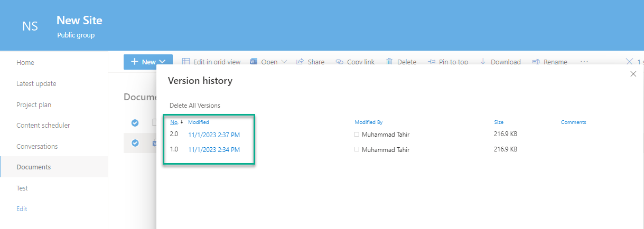Click Muhammad Tahir in version 1.0 row
Screen dimensions: 644x229
pyautogui.click(x=386, y=150)
